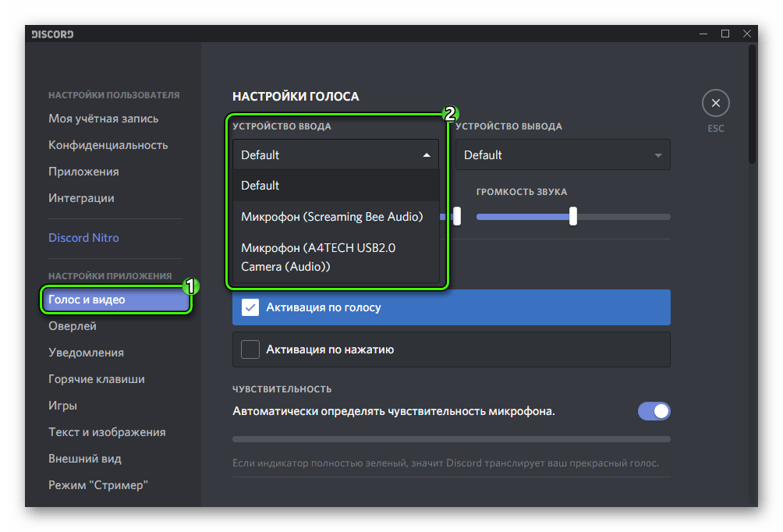The height and width of the screenshot is (532, 783).
Task: Open Режим "Стример" settings
Action: coord(98,485)
